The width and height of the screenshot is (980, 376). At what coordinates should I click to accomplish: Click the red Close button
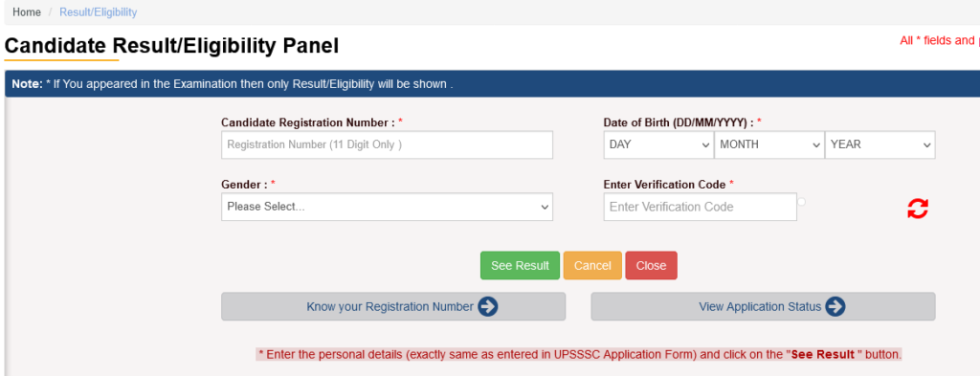pos(651,265)
